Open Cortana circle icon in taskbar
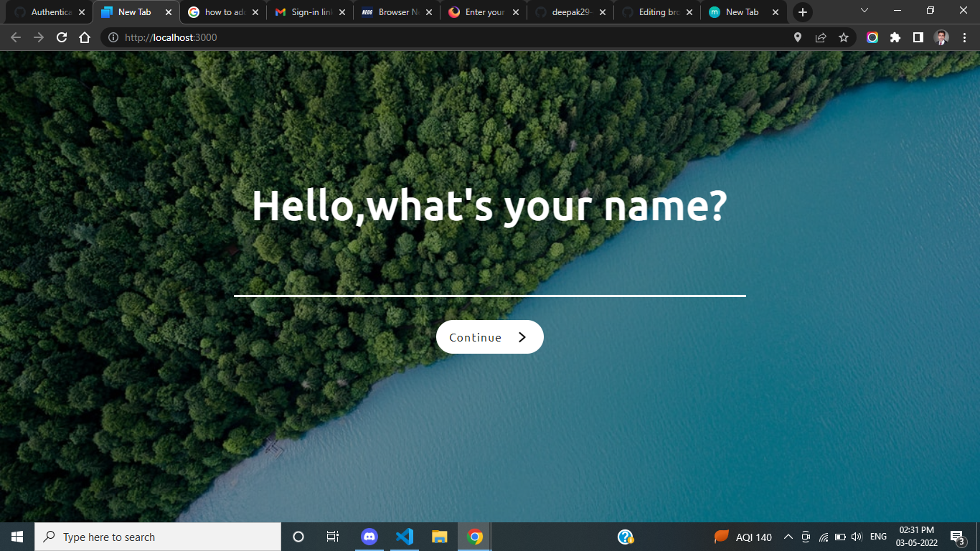 pos(298,537)
